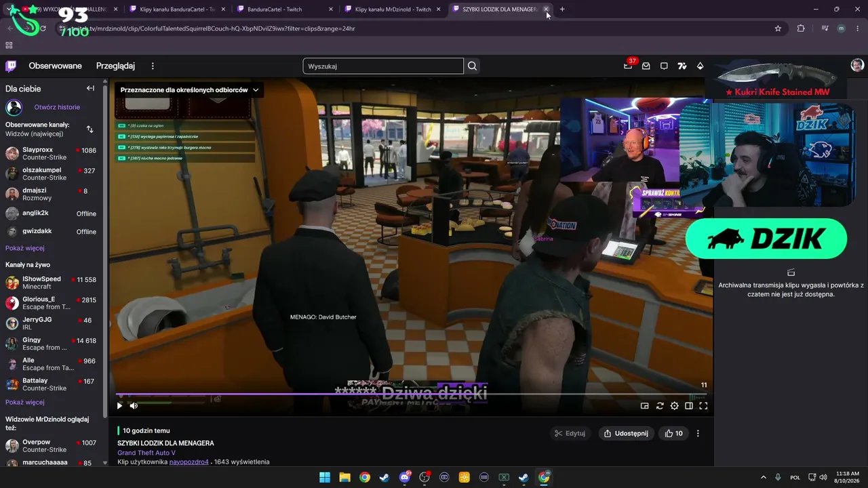Open olszakumpel channel in sidebar
Viewport: 868px width, 488px height.
pos(52,174)
